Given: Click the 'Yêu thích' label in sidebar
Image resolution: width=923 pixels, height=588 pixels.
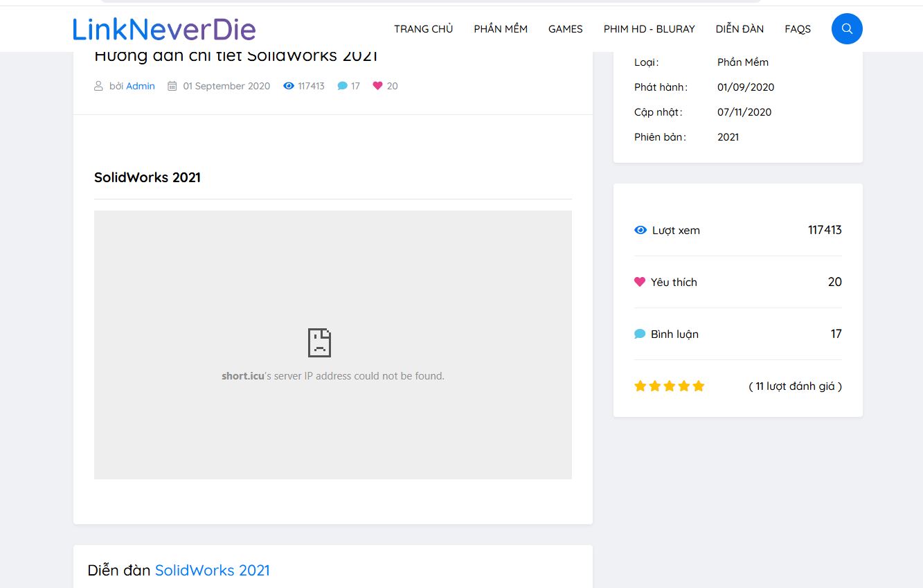Looking at the screenshot, I should (674, 282).
